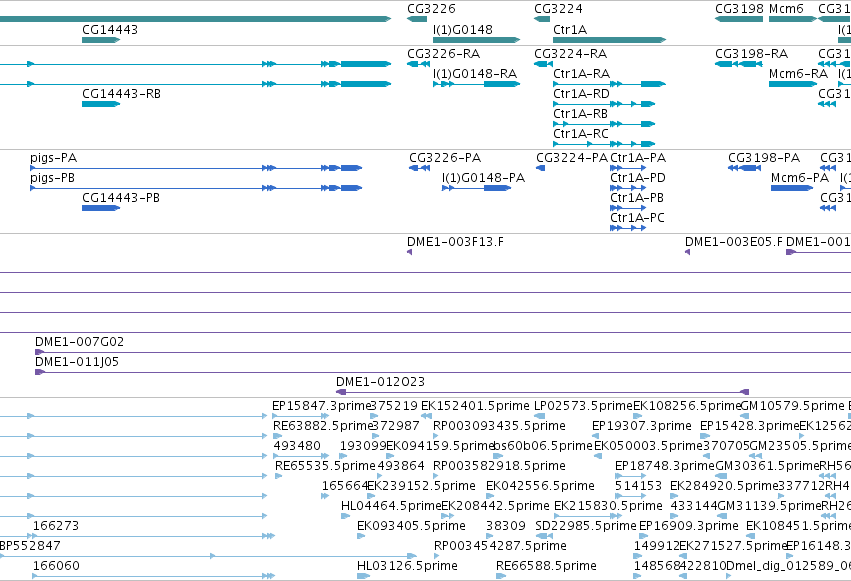Select clone end DME1-003E05.F
Image resolution: width=851 pixels, height=581 pixels.
click(x=734, y=242)
